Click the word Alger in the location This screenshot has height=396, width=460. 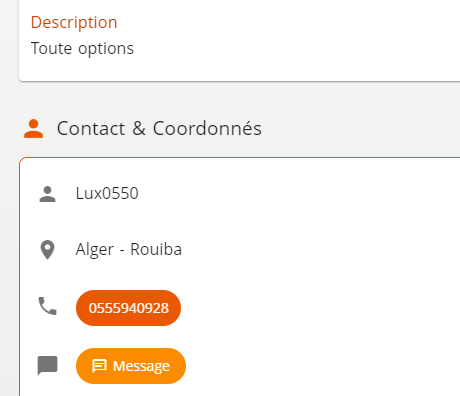tap(95, 250)
